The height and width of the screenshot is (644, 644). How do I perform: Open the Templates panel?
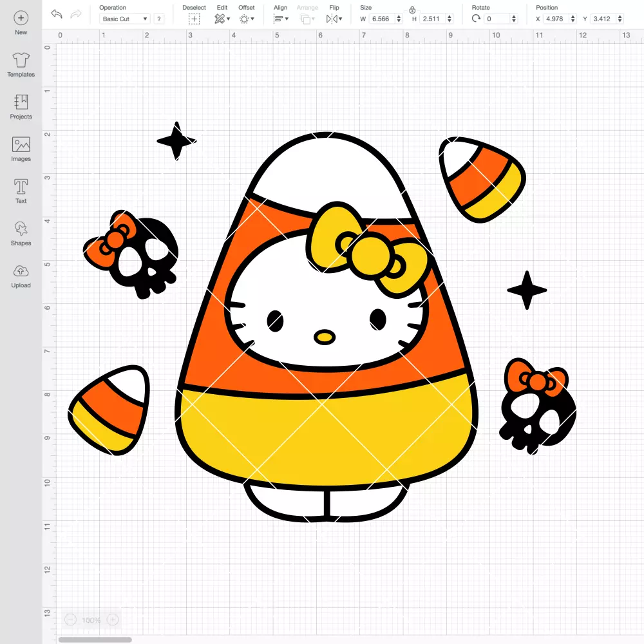21,65
